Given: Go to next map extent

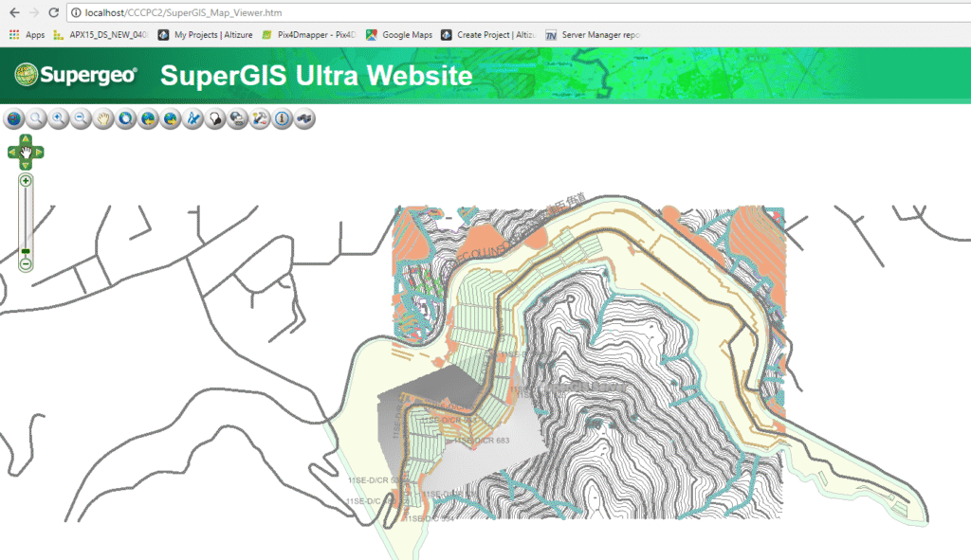Looking at the screenshot, I should click(171, 118).
